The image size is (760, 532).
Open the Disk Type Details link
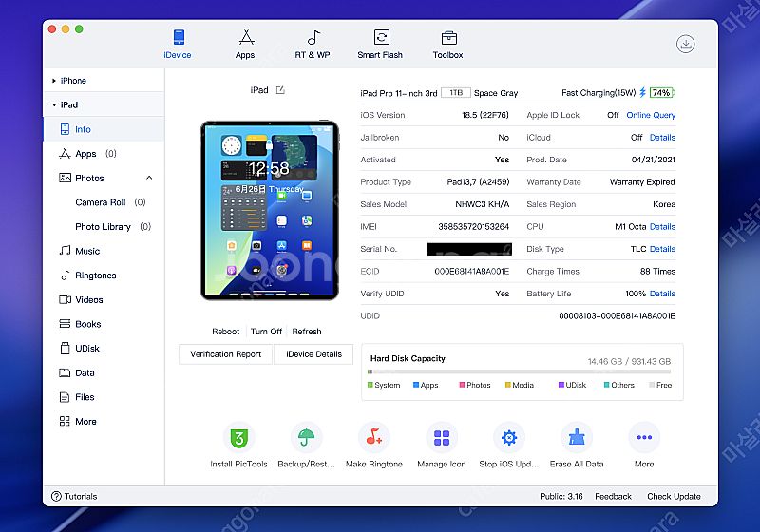click(662, 249)
